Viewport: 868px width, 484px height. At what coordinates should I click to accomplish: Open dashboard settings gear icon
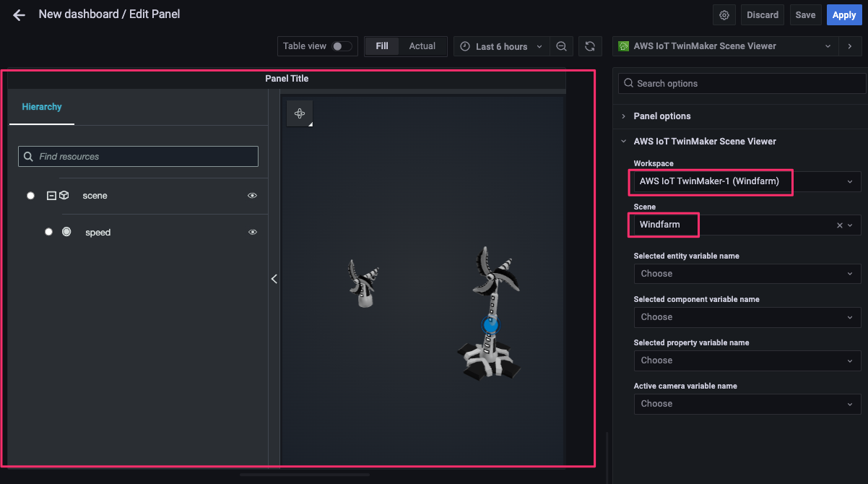click(x=724, y=15)
